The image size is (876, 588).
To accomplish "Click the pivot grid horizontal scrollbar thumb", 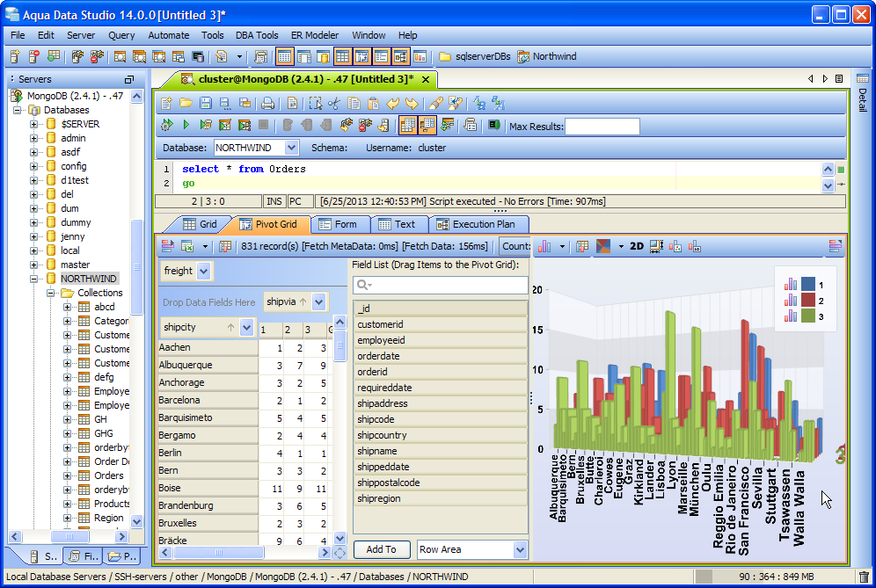I will pyautogui.click(x=218, y=552).
